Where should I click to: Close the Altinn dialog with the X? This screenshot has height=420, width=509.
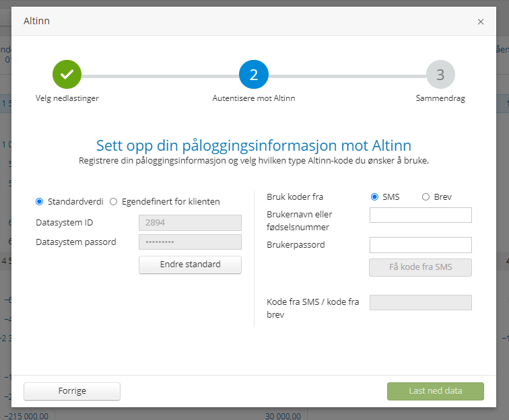coord(481,22)
